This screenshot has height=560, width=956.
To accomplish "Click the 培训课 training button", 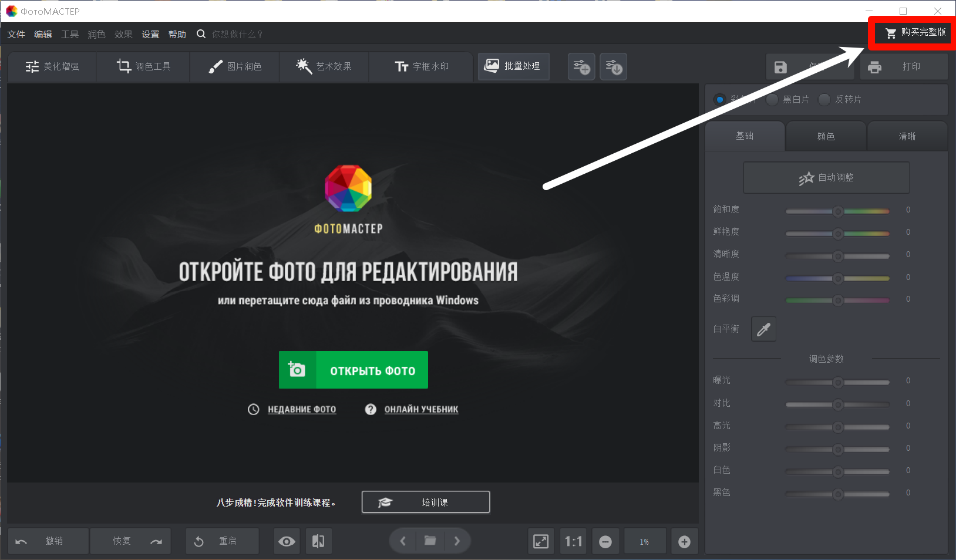I will [426, 502].
